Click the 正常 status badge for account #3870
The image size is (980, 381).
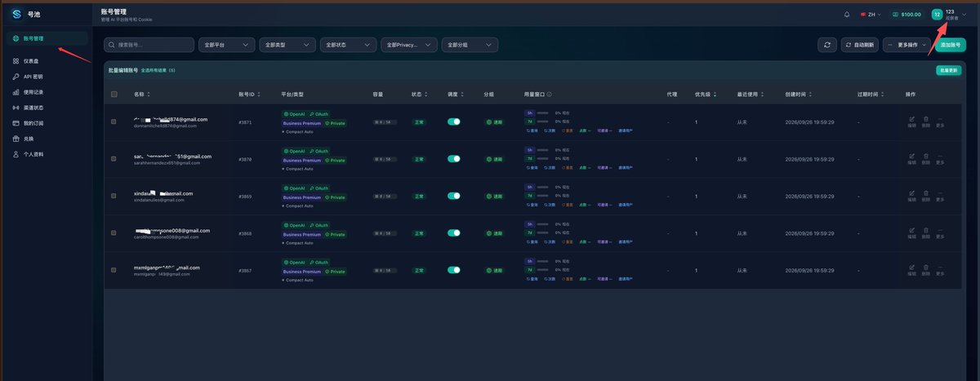(x=418, y=159)
